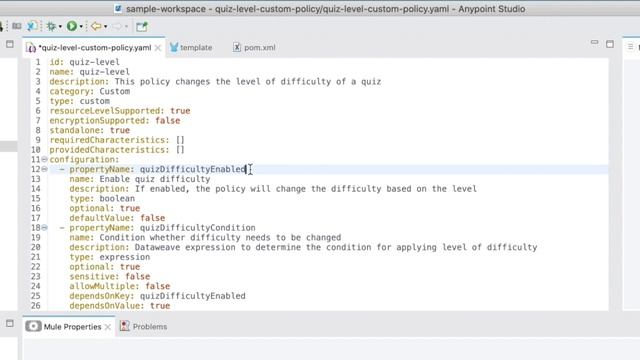Click the greyed Forward navigation arrow
The image size is (640, 360).
point(117,27)
